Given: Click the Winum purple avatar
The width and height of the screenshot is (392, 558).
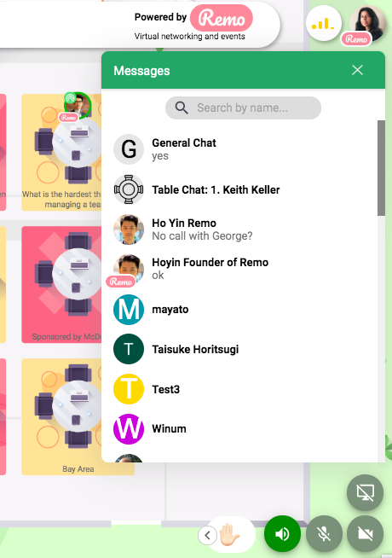Looking at the screenshot, I should [x=129, y=429].
